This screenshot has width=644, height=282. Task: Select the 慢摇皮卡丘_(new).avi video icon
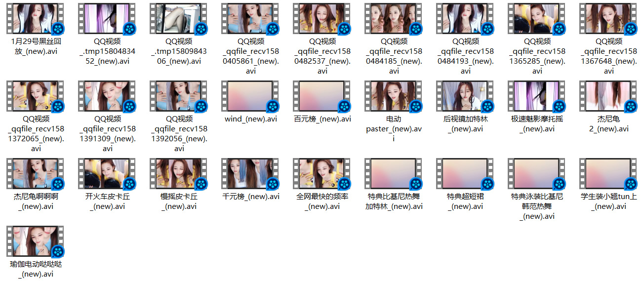[178, 173]
